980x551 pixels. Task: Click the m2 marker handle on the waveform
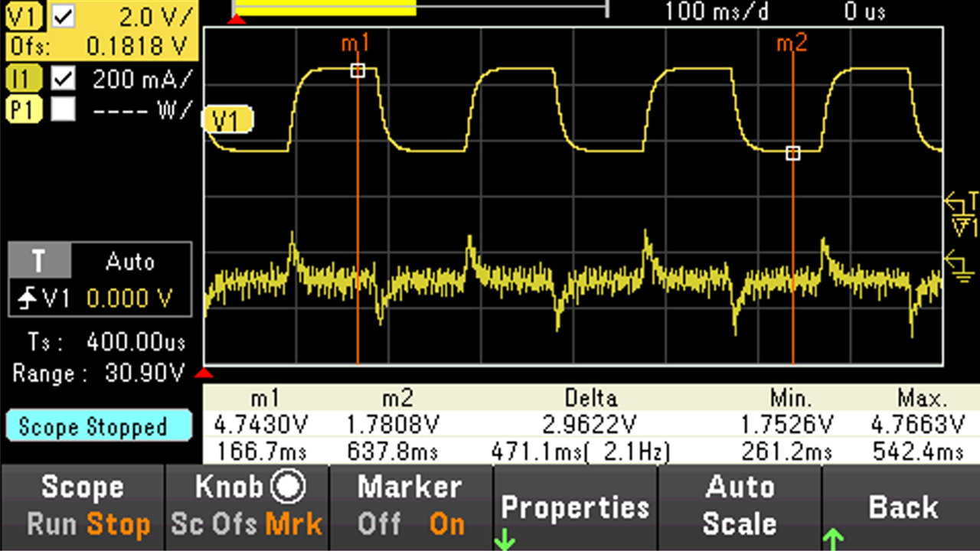coord(792,153)
